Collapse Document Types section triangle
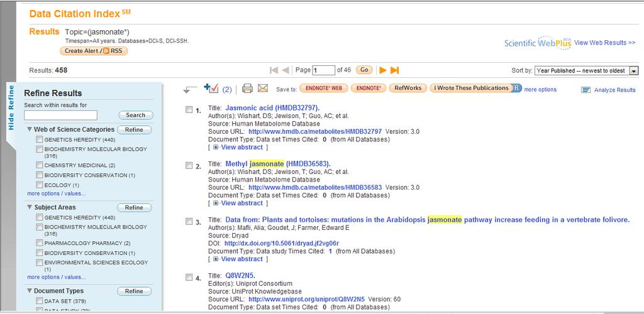This screenshot has width=644, height=314. [30, 291]
